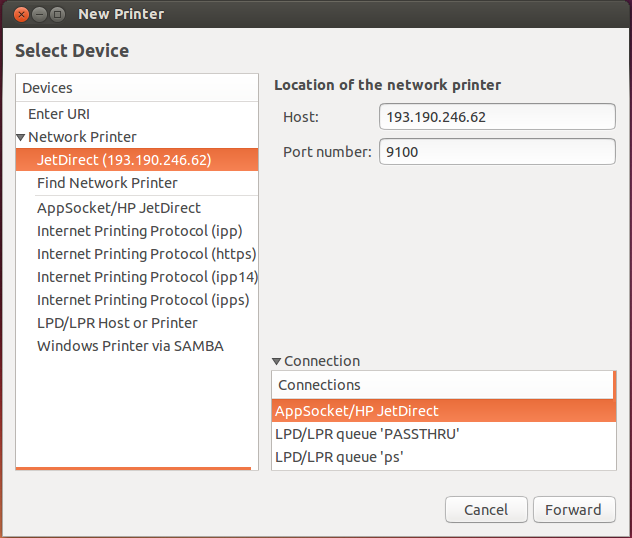
Task: Click the Devices column header
Action: coord(137,88)
